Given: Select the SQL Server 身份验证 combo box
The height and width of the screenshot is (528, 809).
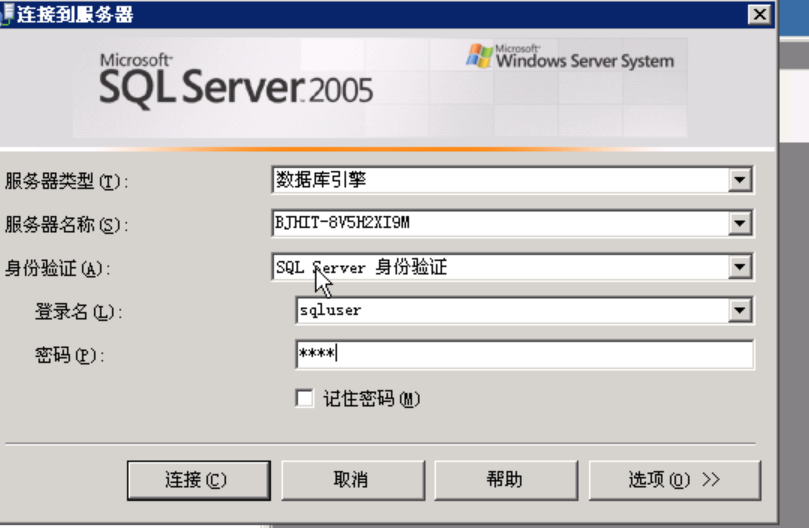Looking at the screenshot, I should [512, 267].
